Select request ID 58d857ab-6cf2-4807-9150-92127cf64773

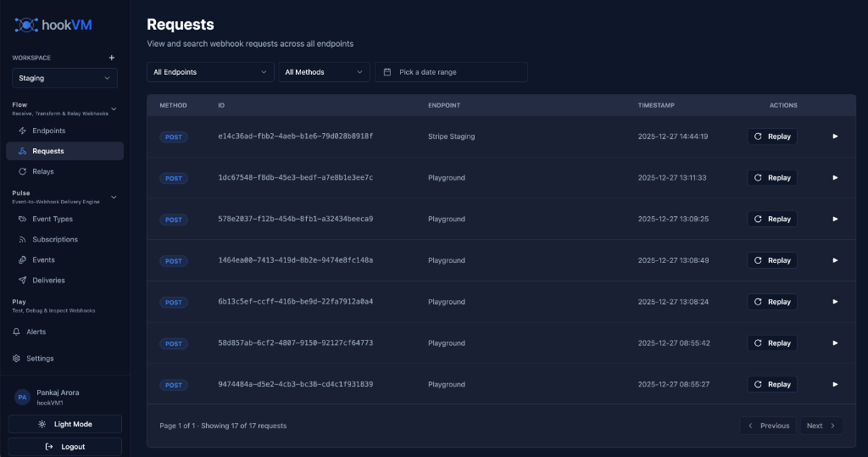(296, 343)
